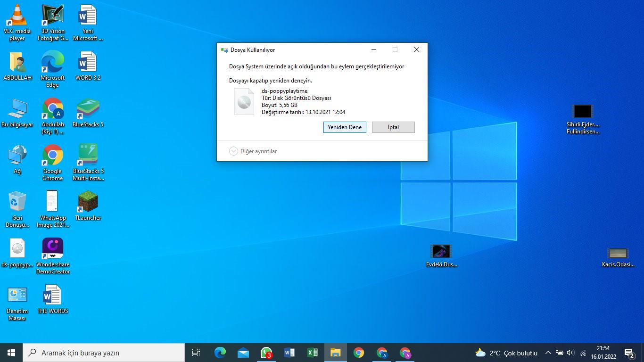Image resolution: width=644 pixels, height=362 pixels.
Task: Select the Microsoft Edge desktop shortcut
Action: (x=52, y=69)
